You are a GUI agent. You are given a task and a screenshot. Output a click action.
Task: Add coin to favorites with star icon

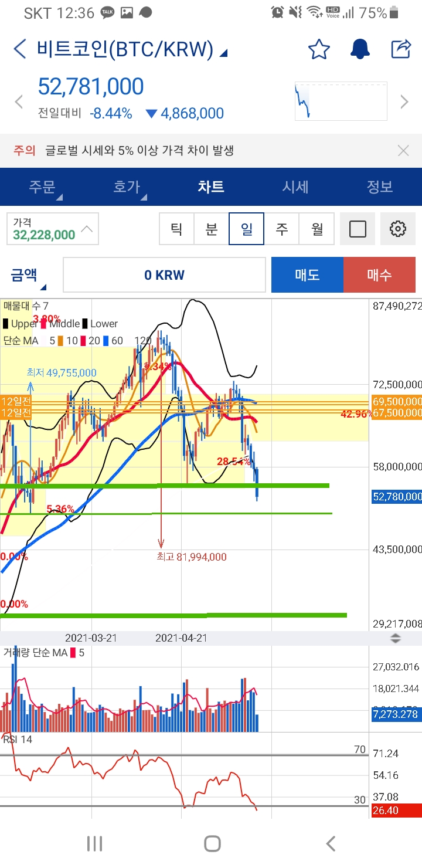tap(319, 49)
